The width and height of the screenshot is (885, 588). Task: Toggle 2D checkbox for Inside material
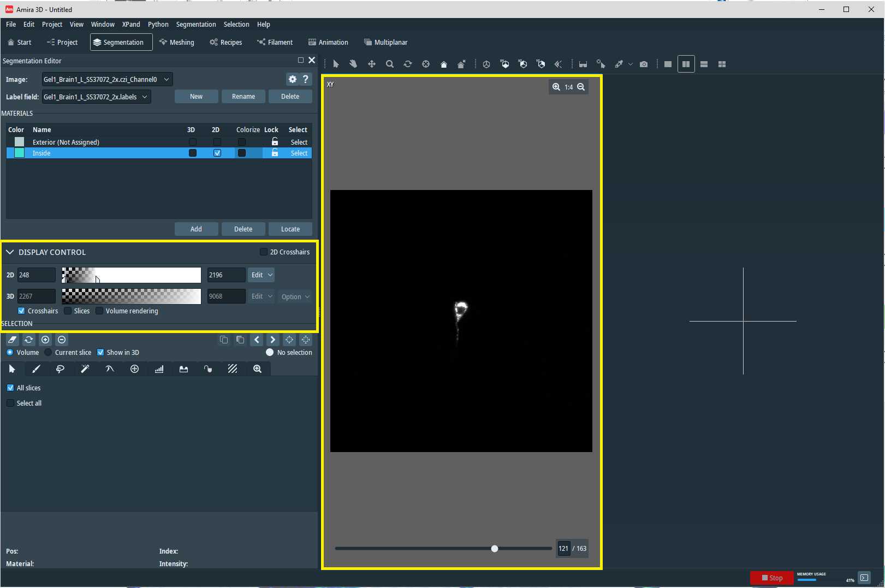coord(217,153)
